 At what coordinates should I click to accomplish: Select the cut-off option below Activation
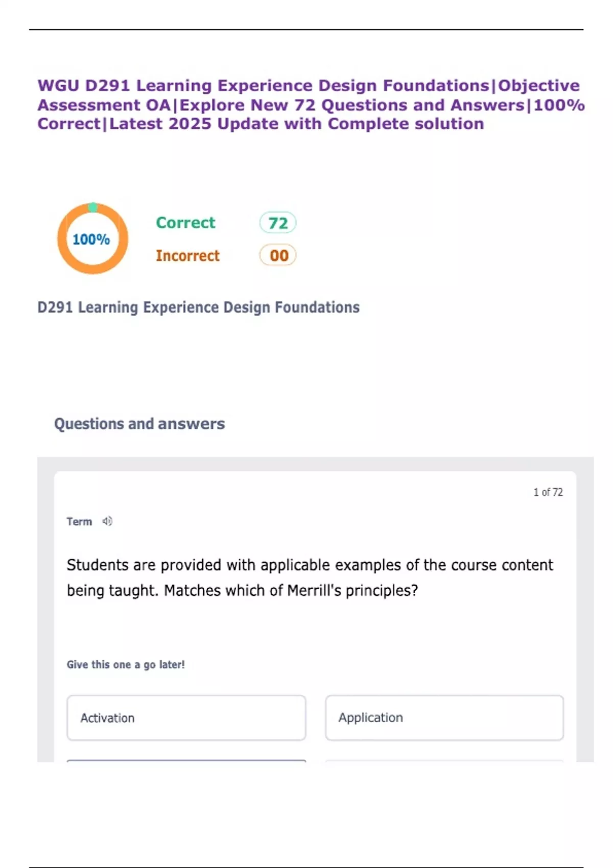pyautogui.click(x=186, y=761)
